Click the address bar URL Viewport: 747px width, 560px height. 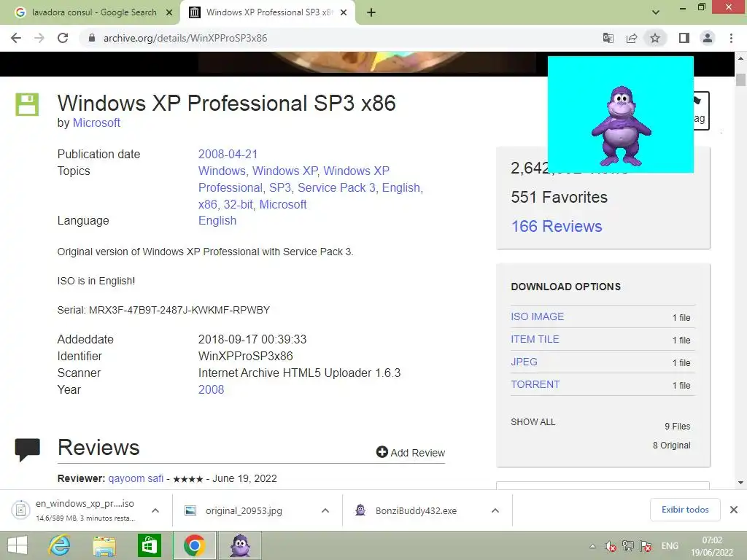185,38
